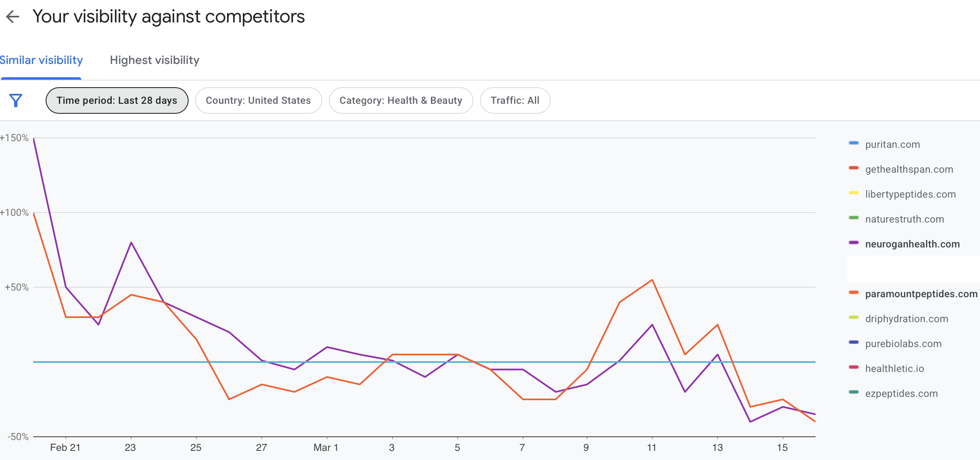Open the Traffic: All filter
This screenshot has height=460, width=980.
515,100
